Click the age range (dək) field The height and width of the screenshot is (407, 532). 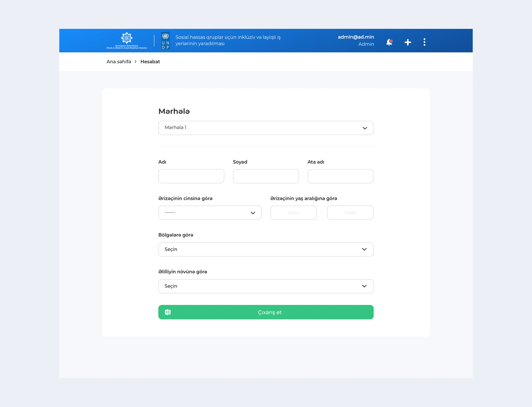point(350,213)
